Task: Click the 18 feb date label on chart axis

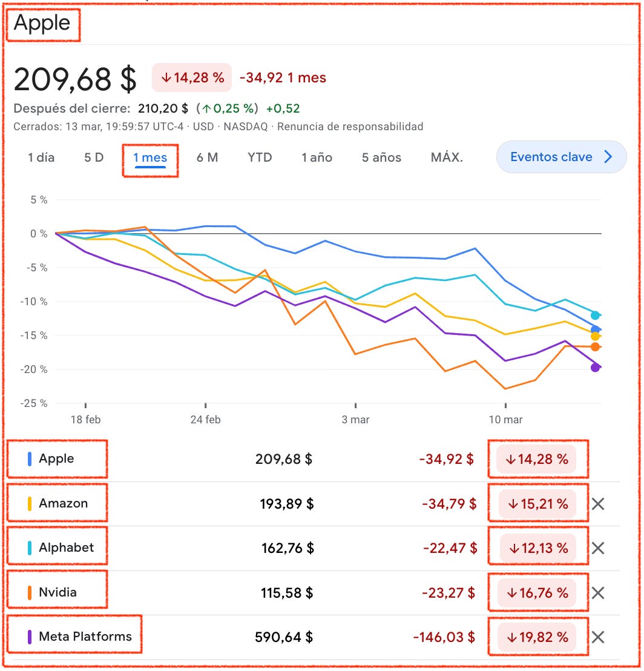Action: tap(85, 420)
